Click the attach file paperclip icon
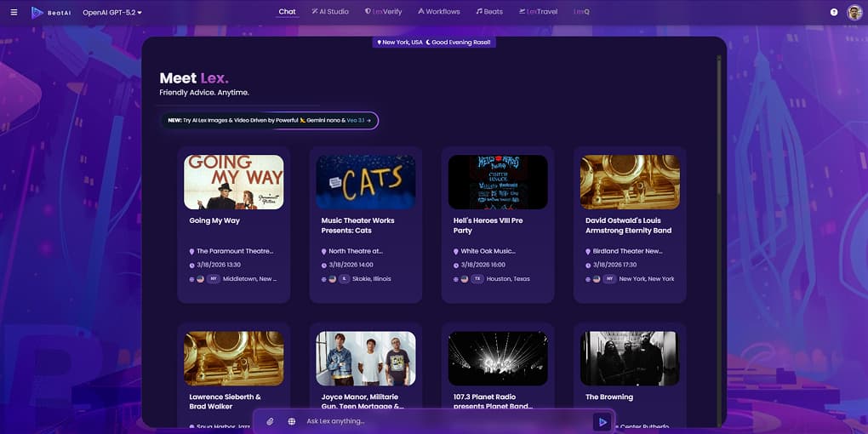This screenshot has height=434, width=868. click(x=270, y=421)
